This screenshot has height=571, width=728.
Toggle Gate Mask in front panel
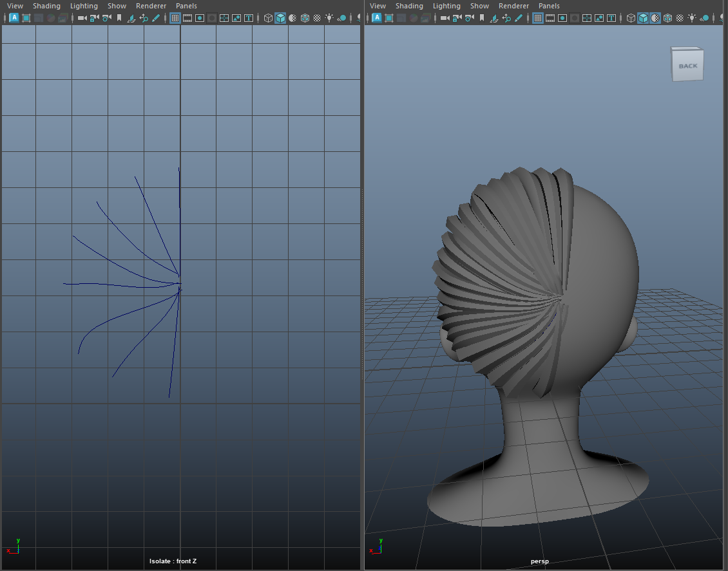212,18
